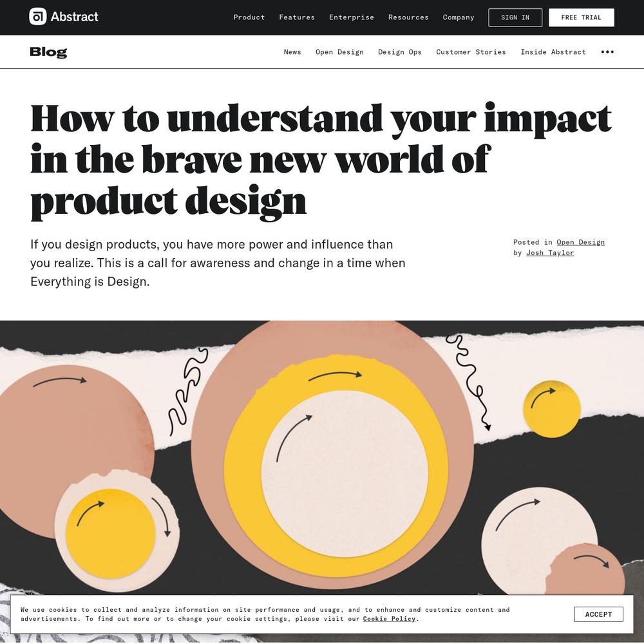Select the News blog category
This screenshot has height=644, width=644.
292,52
